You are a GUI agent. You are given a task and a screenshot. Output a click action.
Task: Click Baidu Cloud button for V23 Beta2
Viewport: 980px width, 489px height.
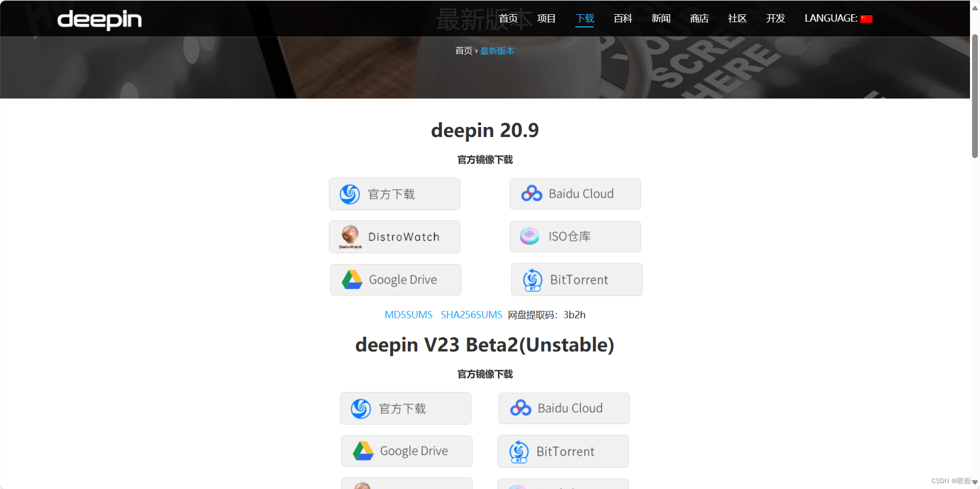point(564,408)
